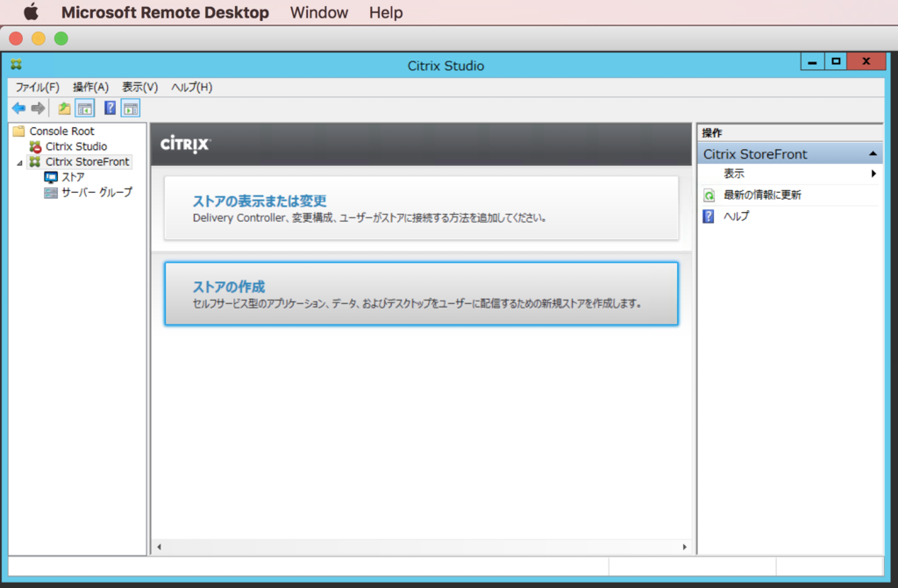Click the Forward arrow toolbar icon
898x588 pixels.
tap(39, 108)
